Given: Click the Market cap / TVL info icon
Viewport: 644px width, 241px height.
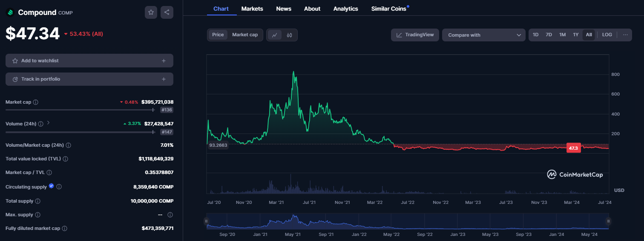Looking at the screenshot, I should pos(49,172).
